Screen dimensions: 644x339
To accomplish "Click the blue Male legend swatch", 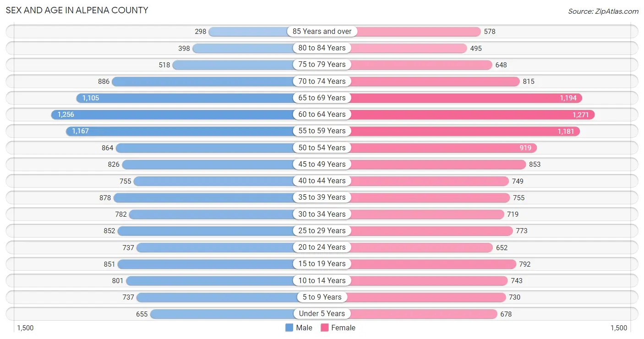I will 289,328.
